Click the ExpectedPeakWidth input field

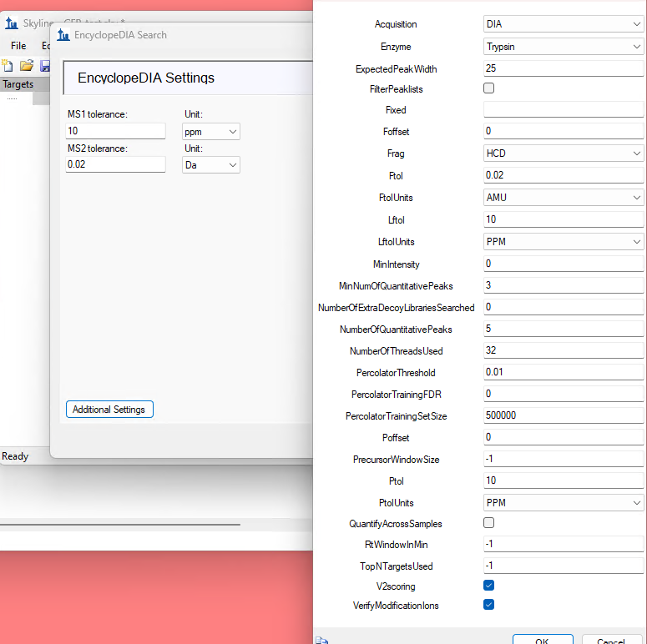click(563, 68)
